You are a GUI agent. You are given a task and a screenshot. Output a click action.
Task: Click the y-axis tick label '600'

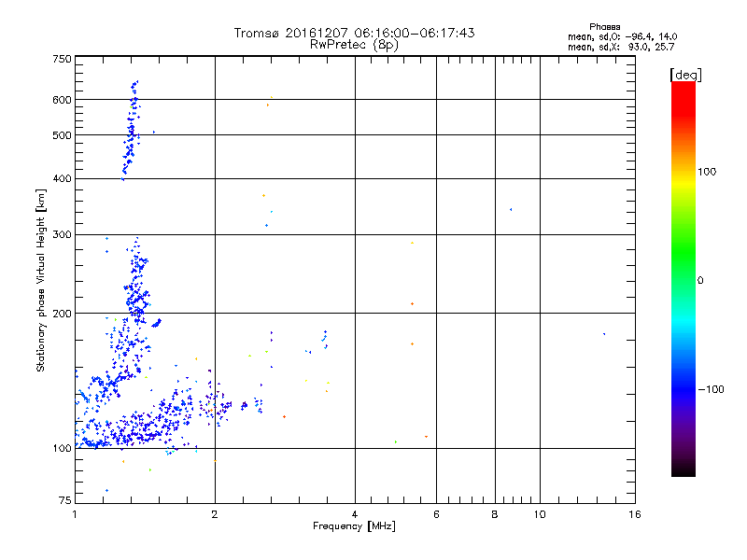pos(62,100)
